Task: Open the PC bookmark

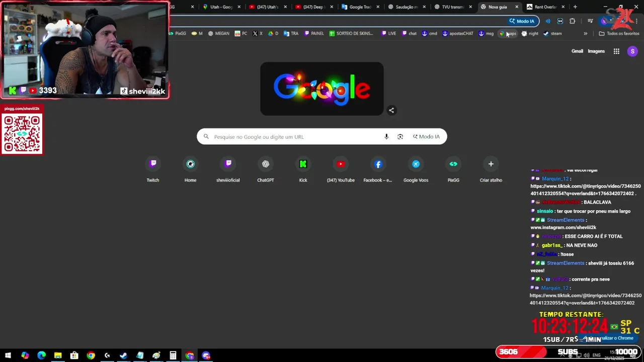Action: pyautogui.click(x=241, y=34)
